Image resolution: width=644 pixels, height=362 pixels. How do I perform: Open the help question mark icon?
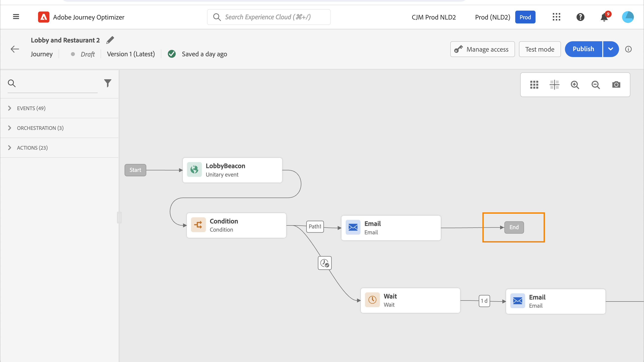click(580, 17)
